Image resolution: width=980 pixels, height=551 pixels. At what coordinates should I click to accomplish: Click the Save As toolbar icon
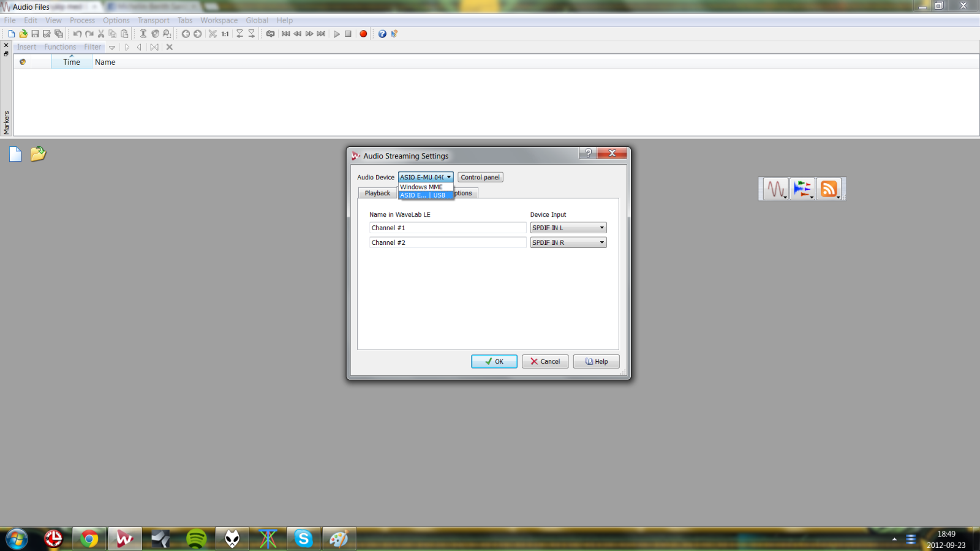tap(47, 34)
